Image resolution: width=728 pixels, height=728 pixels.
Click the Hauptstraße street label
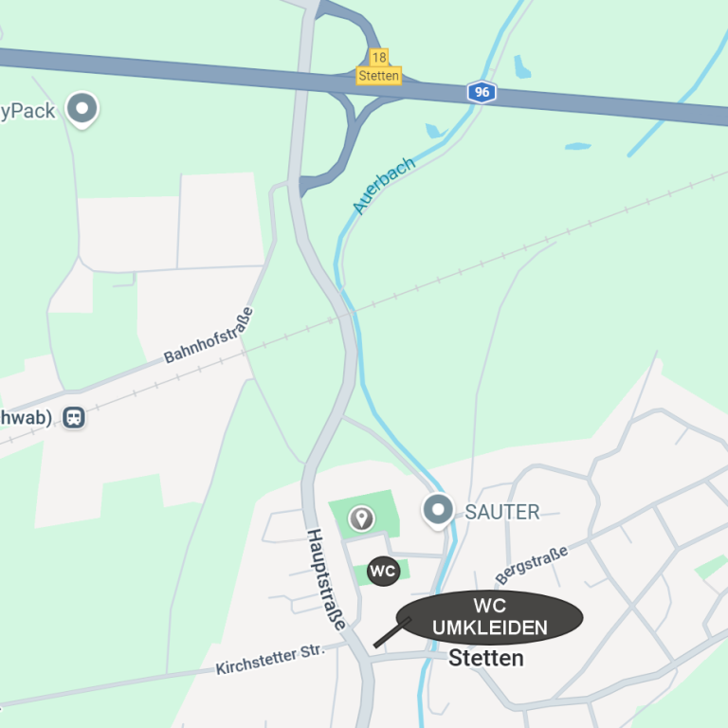pyautogui.click(x=326, y=579)
